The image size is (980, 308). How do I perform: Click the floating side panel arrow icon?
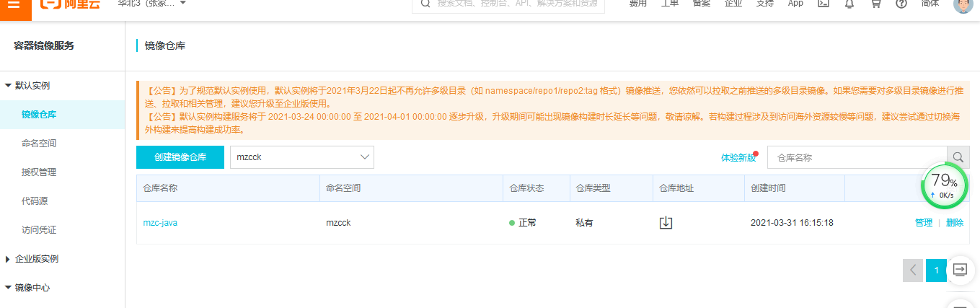960,269
